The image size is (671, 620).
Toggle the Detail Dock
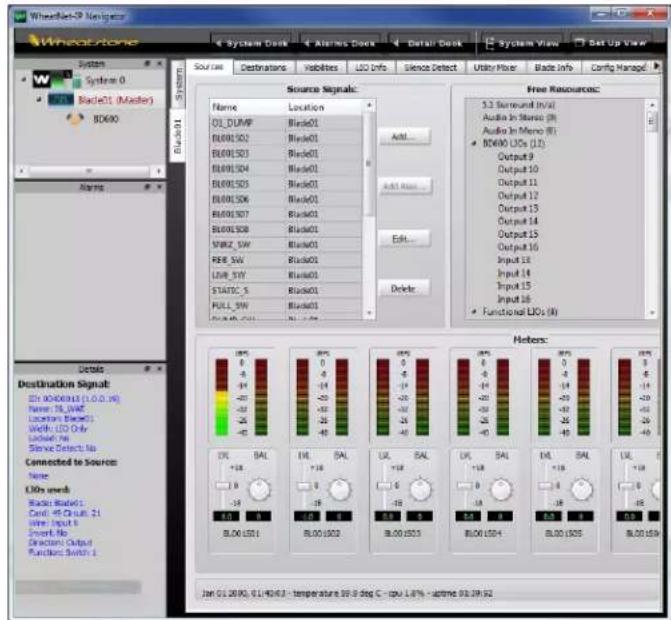428,43
